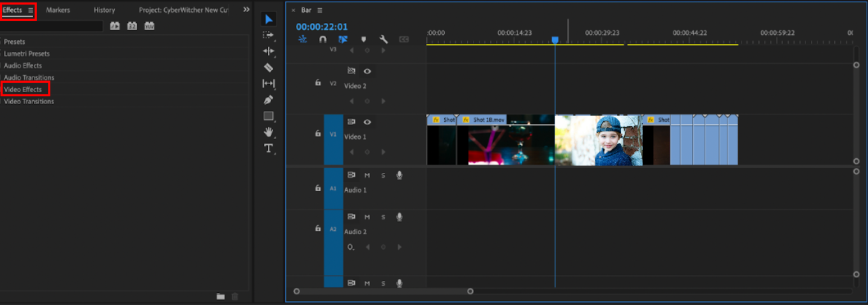Select the Selection arrow tool
The height and width of the screenshot is (305, 868).
tap(269, 19)
